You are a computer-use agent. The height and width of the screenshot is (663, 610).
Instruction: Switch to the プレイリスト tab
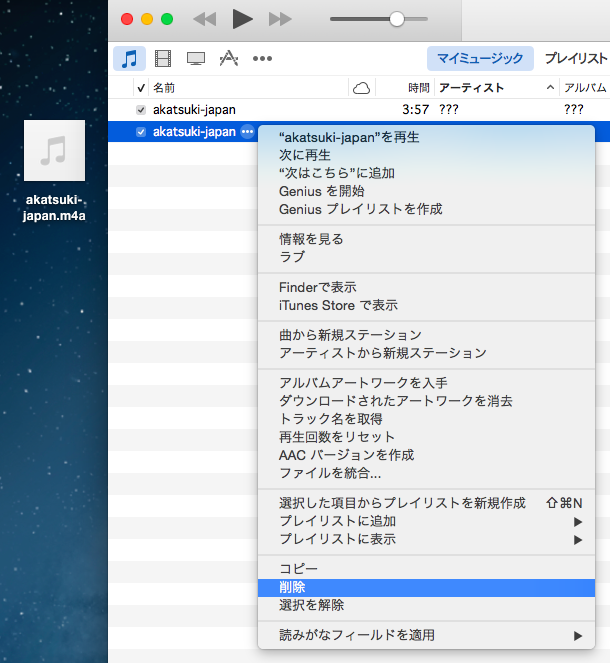[x=577, y=58]
